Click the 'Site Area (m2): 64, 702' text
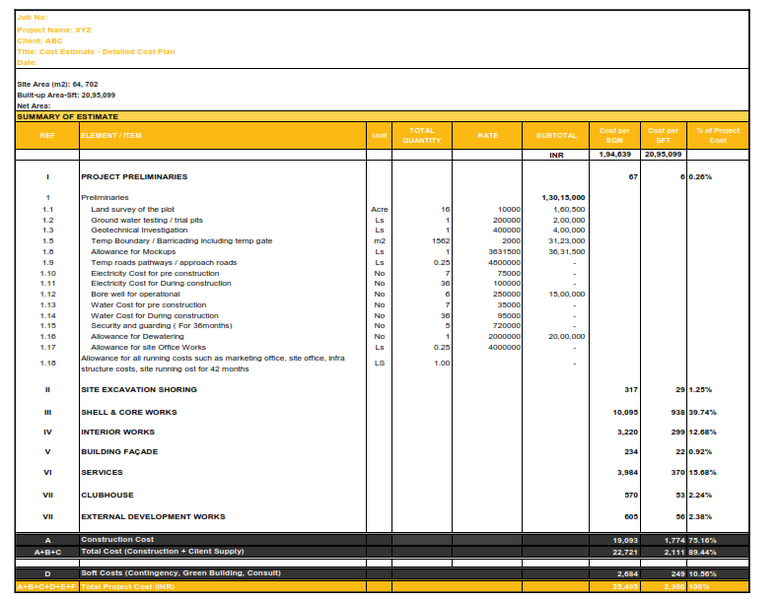Screen dimensions: 780x600 pyautogui.click(x=58, y=85)
